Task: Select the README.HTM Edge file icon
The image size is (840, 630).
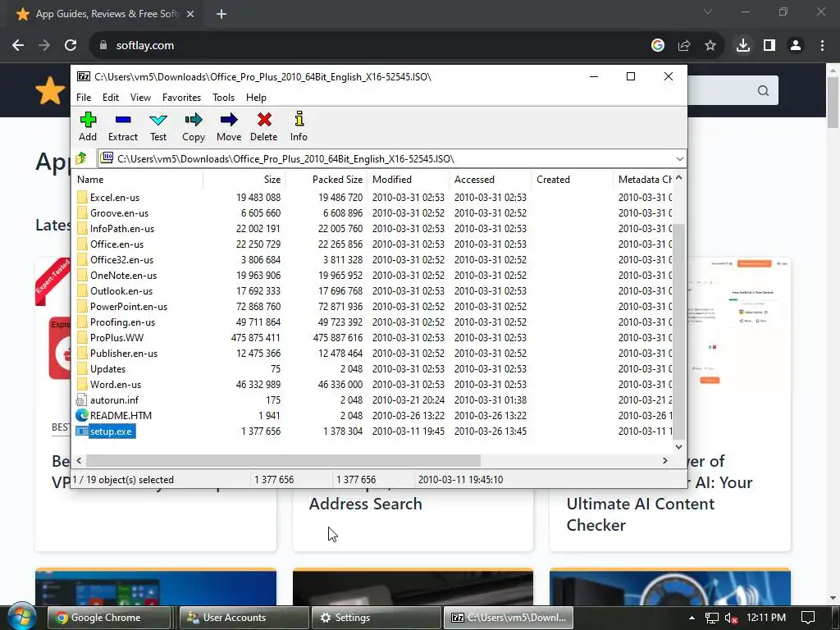Action: coord(81,416)
